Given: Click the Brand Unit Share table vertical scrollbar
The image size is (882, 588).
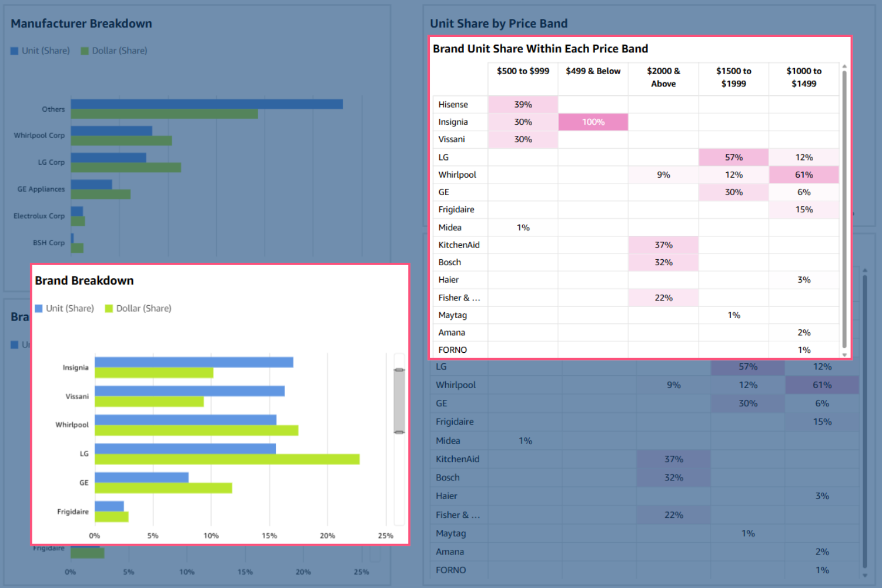Looking at the screenshot, I should 844,206.
